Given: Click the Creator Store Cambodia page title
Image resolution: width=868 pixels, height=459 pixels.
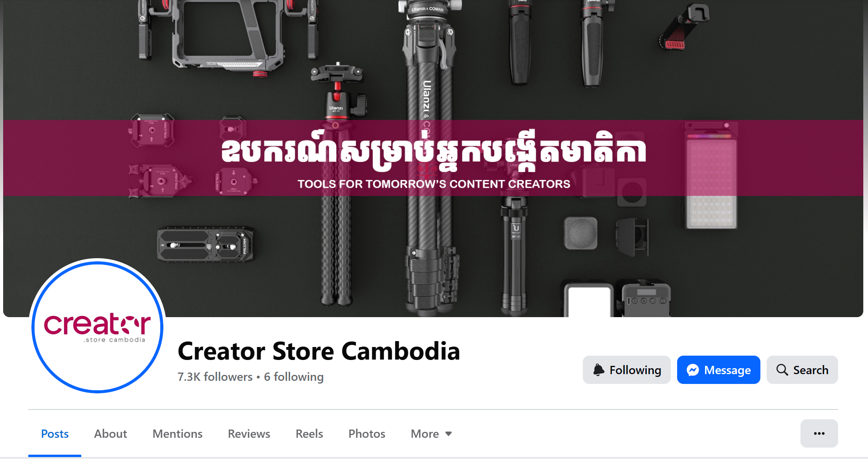Looking at the screenshot, I should click(x=319, y=351).
